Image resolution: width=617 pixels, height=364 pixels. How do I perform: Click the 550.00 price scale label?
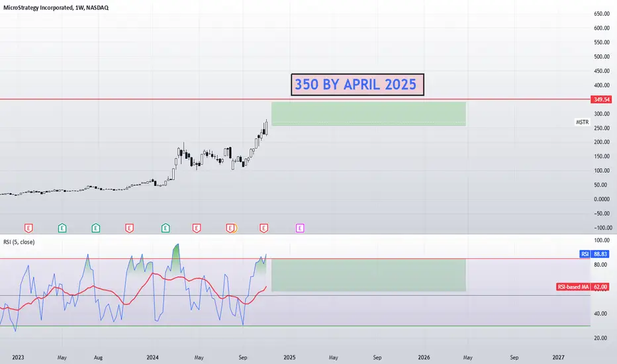tap(602, 42)
